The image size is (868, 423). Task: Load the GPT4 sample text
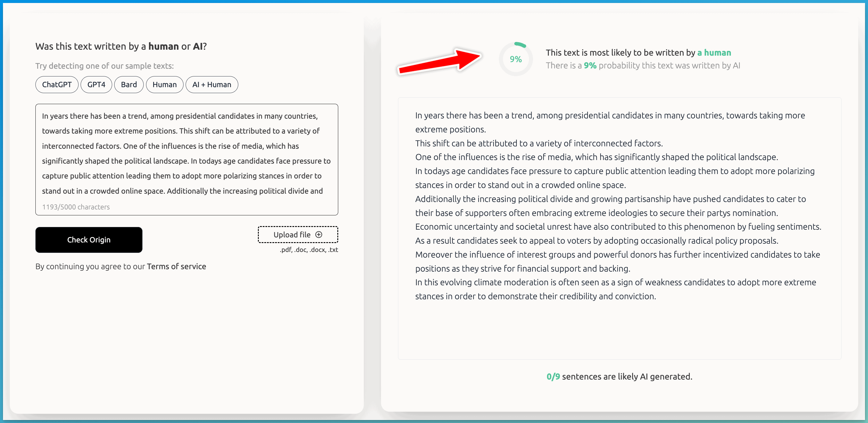[x=96, y=84]
